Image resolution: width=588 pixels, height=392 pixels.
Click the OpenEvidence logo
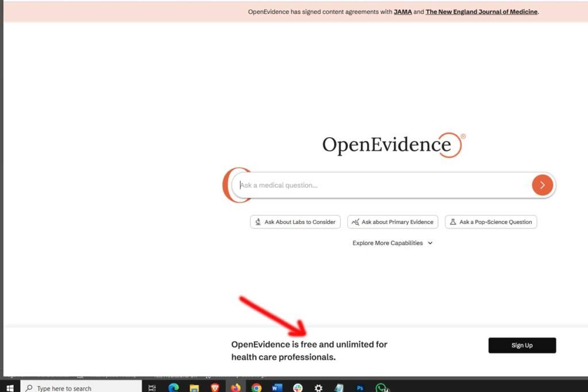click(393, 145)
